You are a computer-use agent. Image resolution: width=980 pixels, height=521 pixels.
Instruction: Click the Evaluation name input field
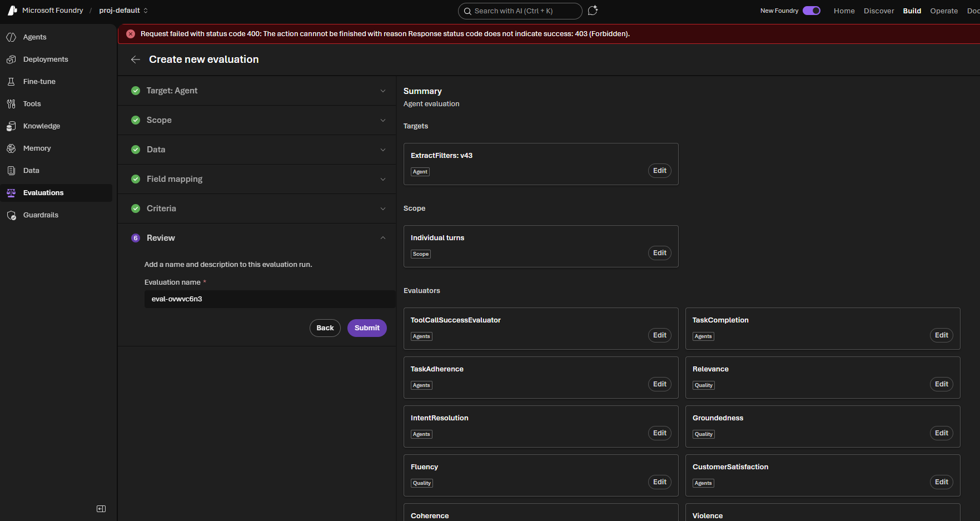(270, 299)
